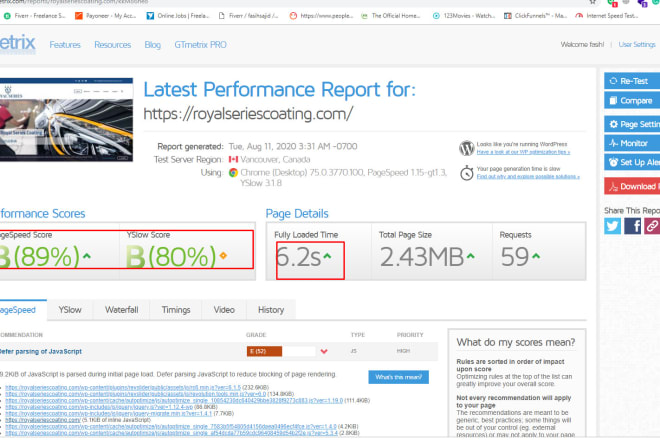Open the Internet Speed Test bookmark
The image size is (660, 440).
(607, 16)
